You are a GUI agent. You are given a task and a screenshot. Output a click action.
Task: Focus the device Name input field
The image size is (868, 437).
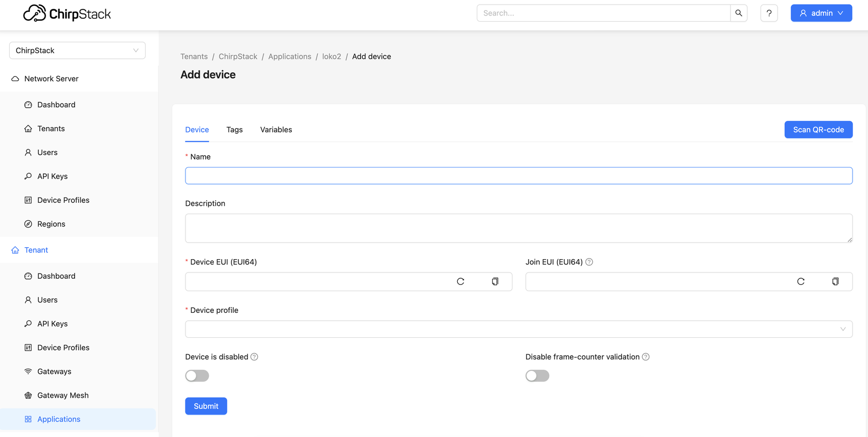click(x=519, y=175)
